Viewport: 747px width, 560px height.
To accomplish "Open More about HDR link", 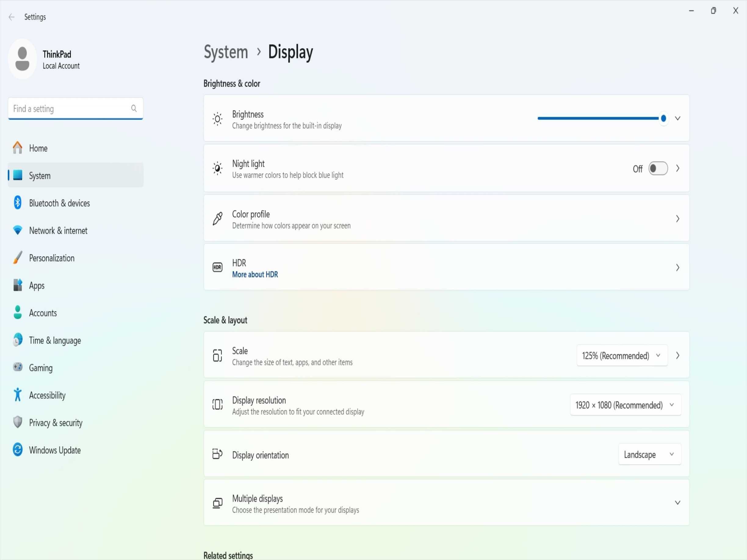I will click(255, 275).
